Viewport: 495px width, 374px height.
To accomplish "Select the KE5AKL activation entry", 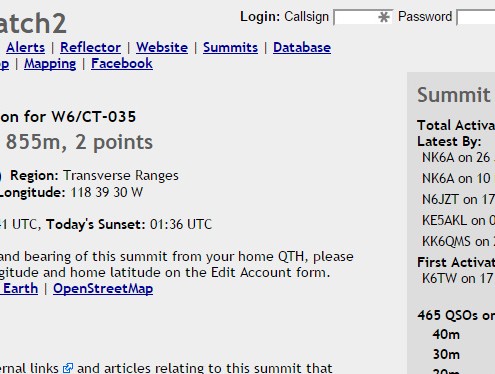I will click(458, 221).
